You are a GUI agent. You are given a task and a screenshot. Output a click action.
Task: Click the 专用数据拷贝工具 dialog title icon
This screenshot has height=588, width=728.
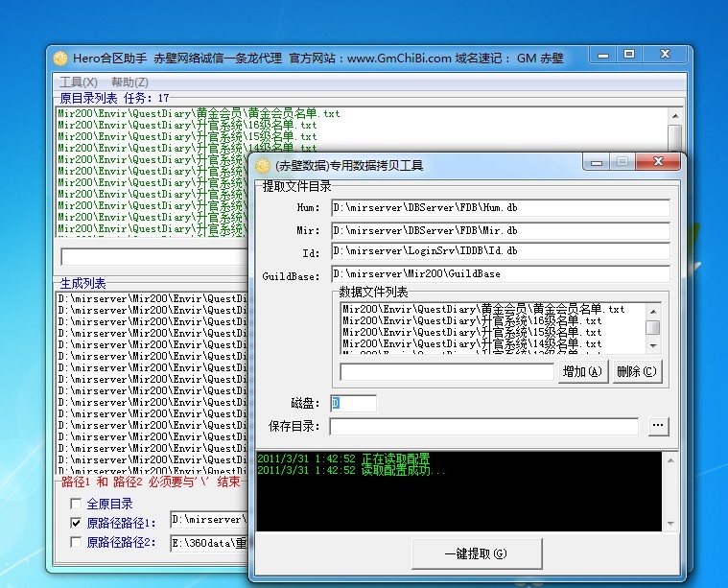click(x=263, y=165)
